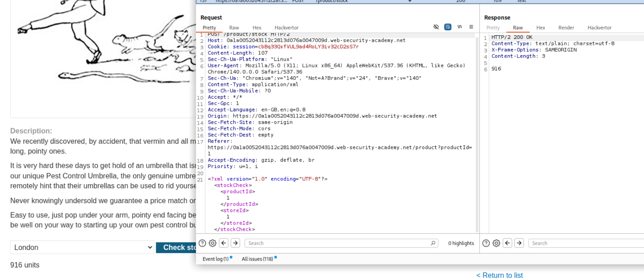Go to next search match in Request
Image resolution: width=644 pixels, height=279 pixels.
[x=235, y=243]
